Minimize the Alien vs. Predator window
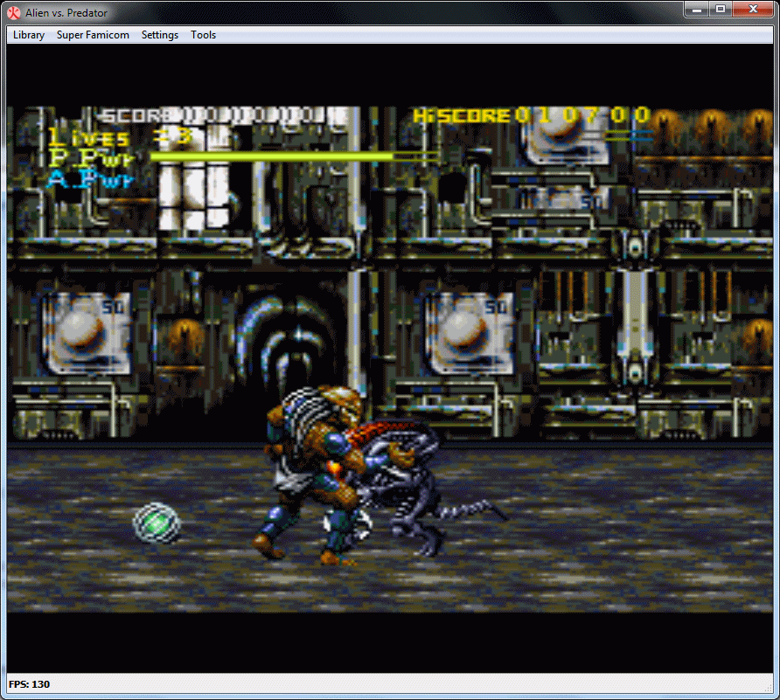The image size is (780, 700). [697, 10]
